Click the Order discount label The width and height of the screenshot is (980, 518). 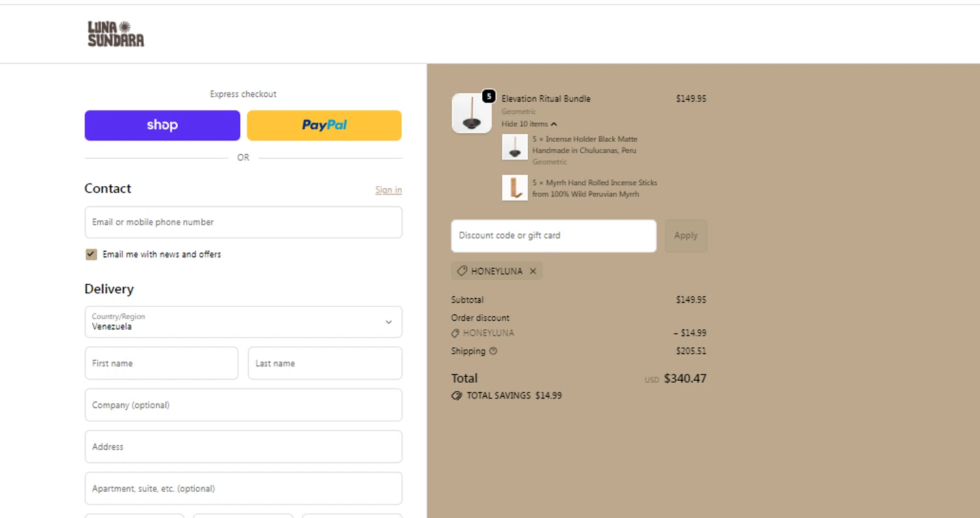[x=480, y=318]
